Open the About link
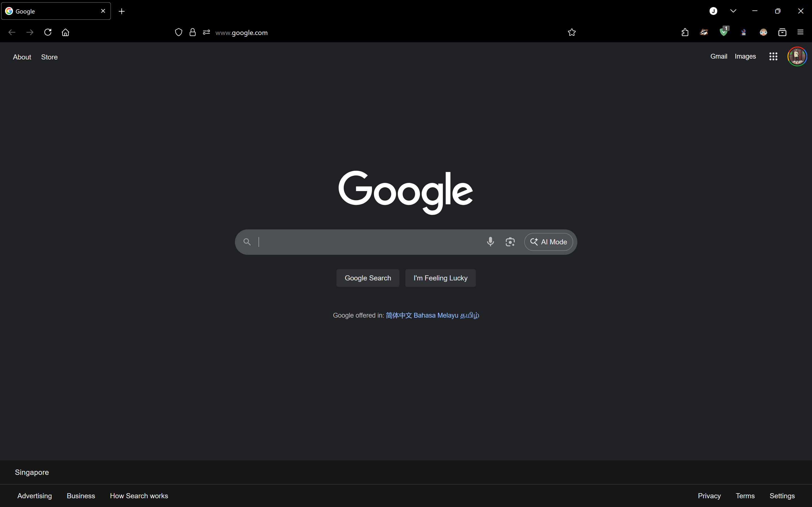 (x=22, y=57)
